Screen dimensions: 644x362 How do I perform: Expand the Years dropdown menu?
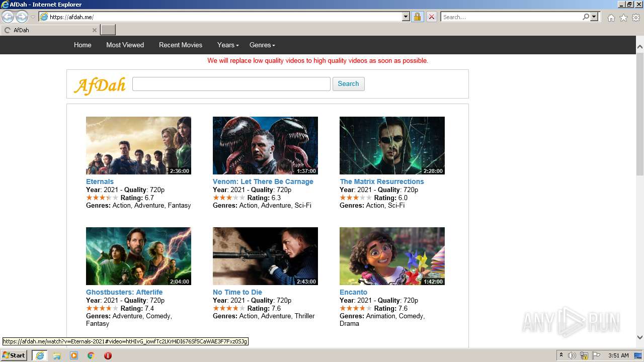(228, 45)
